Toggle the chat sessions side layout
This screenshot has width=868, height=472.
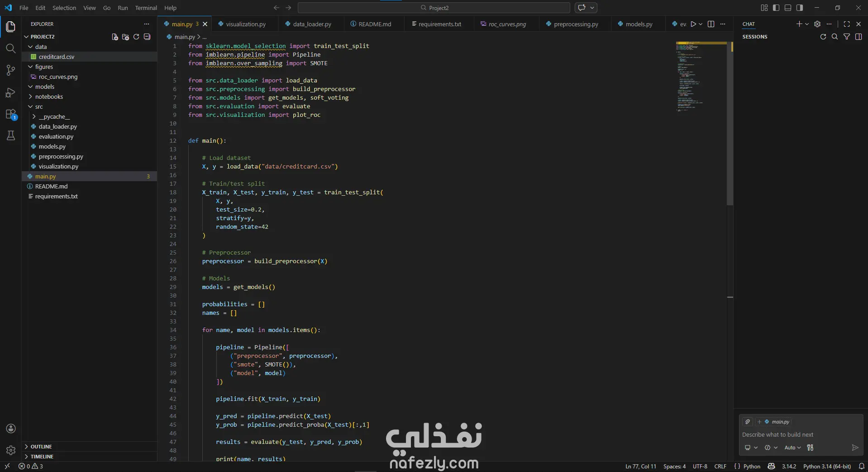click(858, 37)
